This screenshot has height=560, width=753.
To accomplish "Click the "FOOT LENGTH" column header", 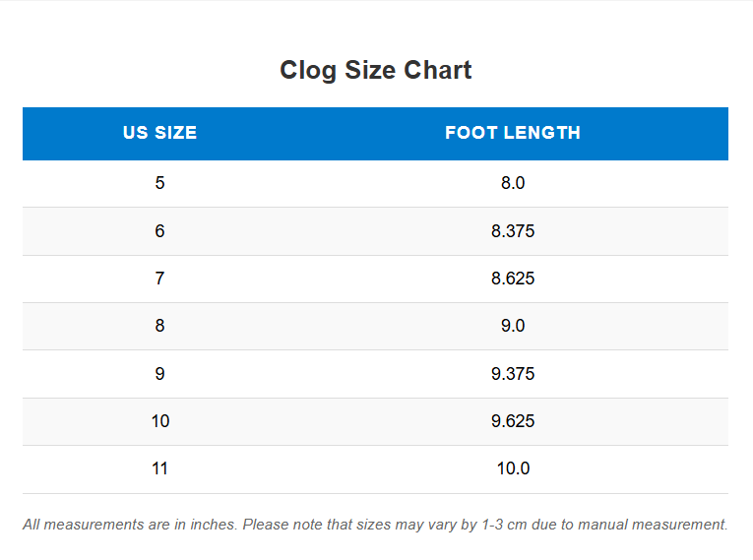I will coord(512,133).
